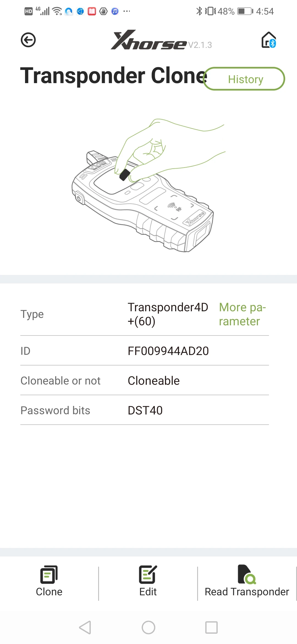
Task: Tap the Transponder Clone heading
Action: tap(114, 75)
